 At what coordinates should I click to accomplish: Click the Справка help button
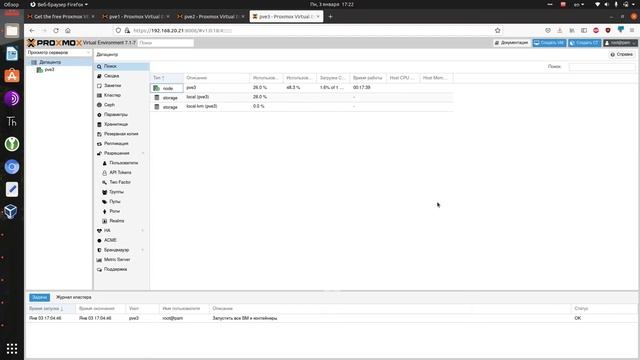pyautogui.click(x=622, y=54)
